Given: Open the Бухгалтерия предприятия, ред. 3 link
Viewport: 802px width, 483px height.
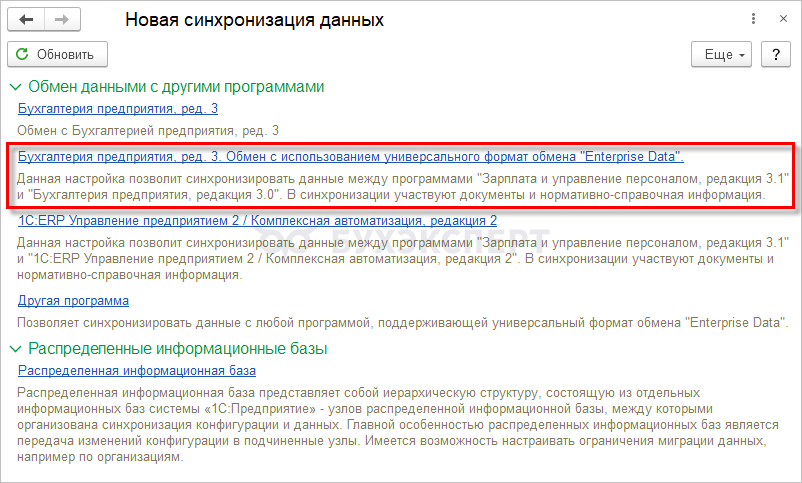Looking at the screenshot, I should [118, 108].
